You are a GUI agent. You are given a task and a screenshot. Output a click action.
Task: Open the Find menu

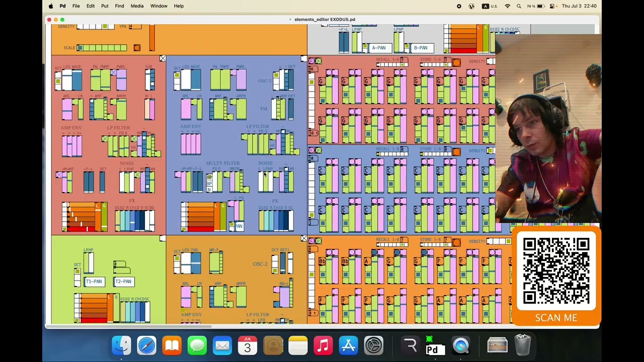119,6
